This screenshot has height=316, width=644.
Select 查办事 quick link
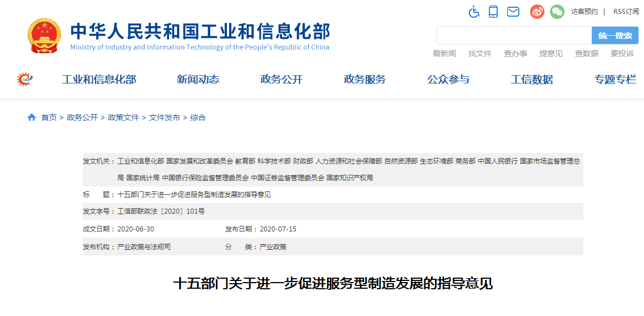pos(516,53)
